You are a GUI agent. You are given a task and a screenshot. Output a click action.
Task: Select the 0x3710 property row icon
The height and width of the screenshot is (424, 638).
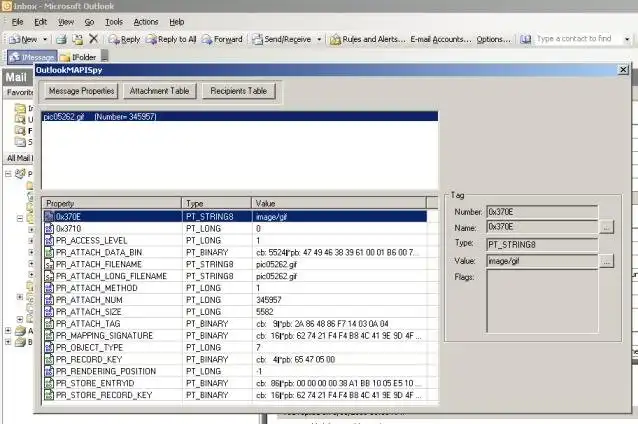(49, 229)
